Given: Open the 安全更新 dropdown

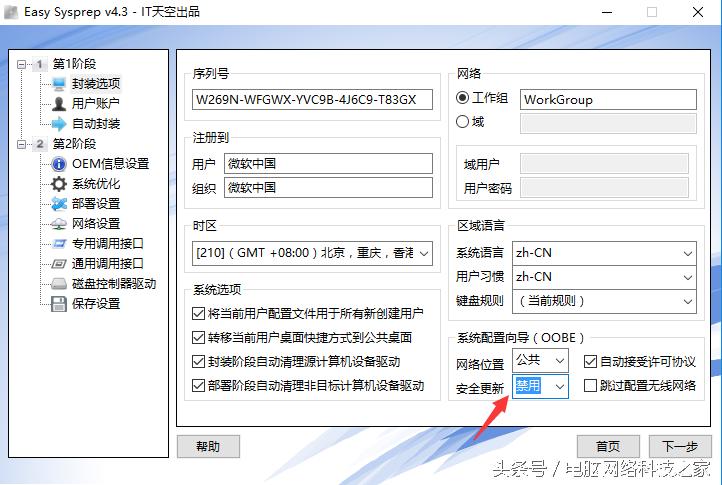Looking at the screenshot, I should point(559,386).
